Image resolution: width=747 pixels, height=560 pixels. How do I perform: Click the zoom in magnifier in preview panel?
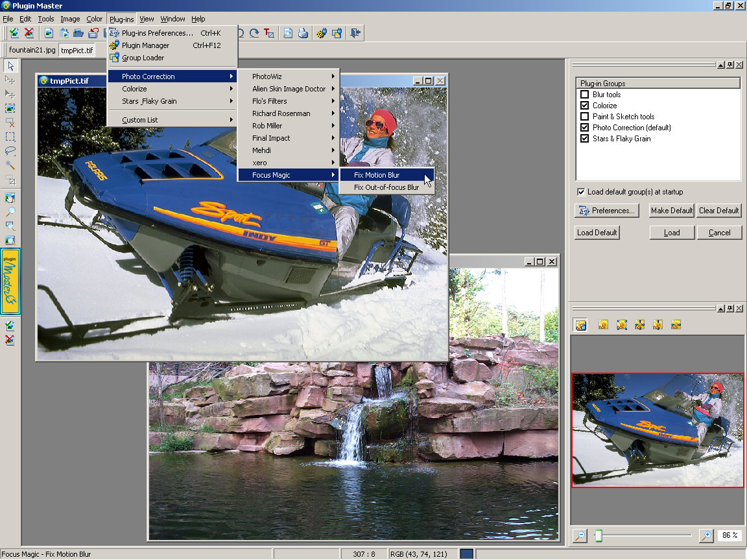pos(706,535)
